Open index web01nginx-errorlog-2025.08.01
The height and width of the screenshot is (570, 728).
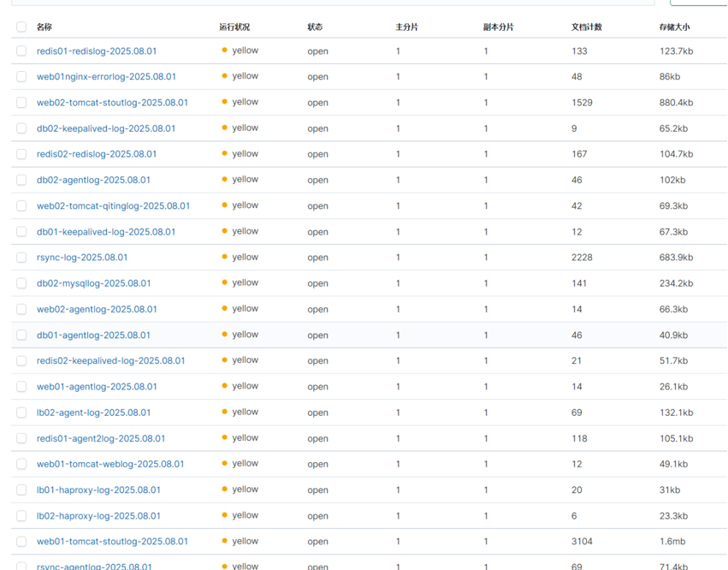point(106,77)
